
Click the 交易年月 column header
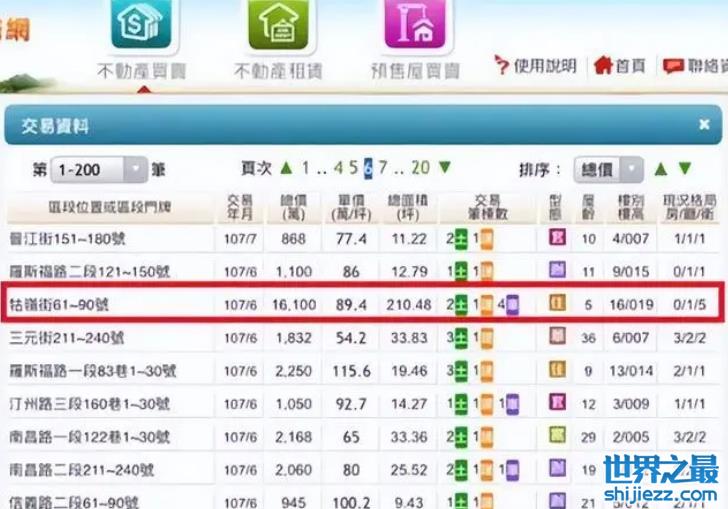coord(240,207)
